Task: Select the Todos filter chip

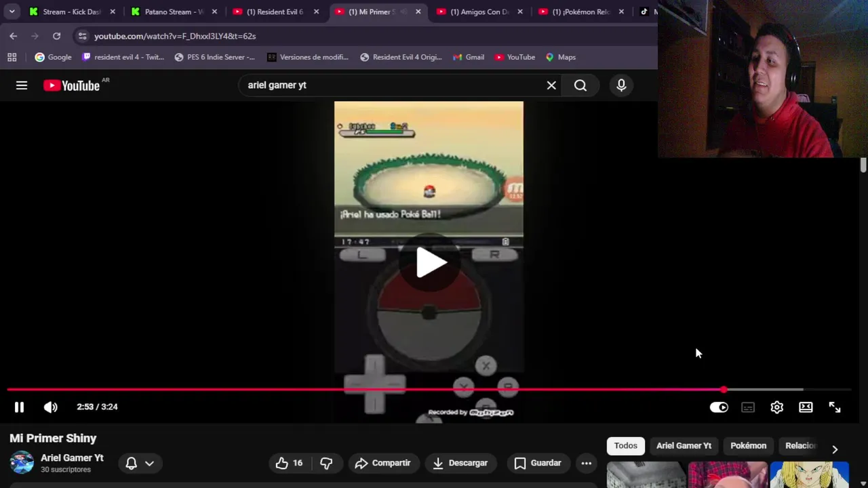Action: coord(626,445)
